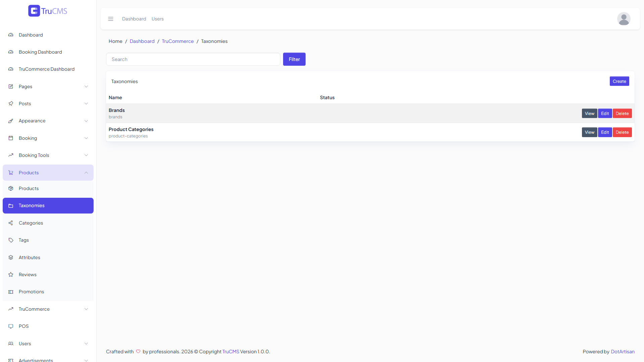Image resolution: width=644 pixels, height=362 pixels.
Task: Click the Booking Tools trend icon
Action: pos(11,155)
